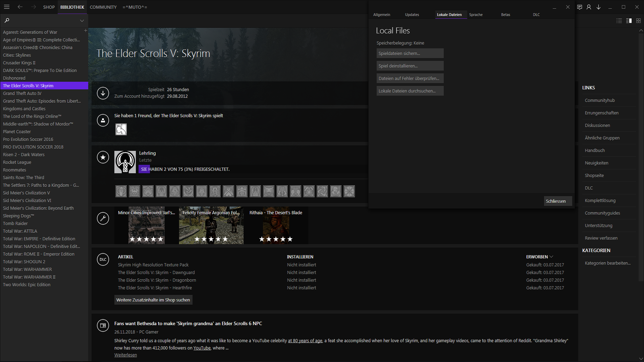Click the achievements star icon beside Lehrling
Screen dimensions: 644x362
[x=103, y=157]
